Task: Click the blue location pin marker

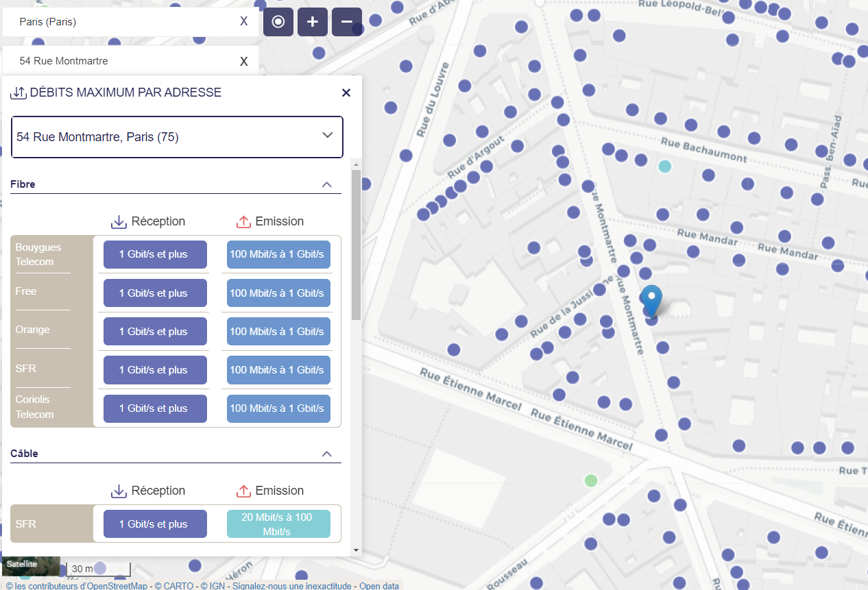Action: [651, 301]
